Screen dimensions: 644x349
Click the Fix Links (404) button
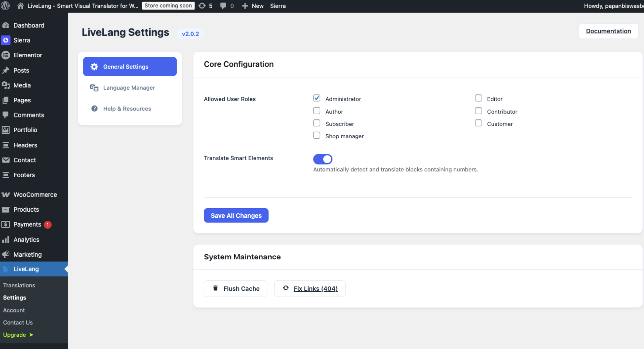click(x=310, y=289)
